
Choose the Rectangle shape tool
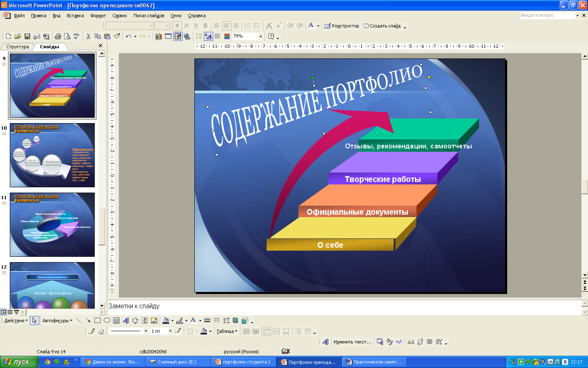click(98, 321)
